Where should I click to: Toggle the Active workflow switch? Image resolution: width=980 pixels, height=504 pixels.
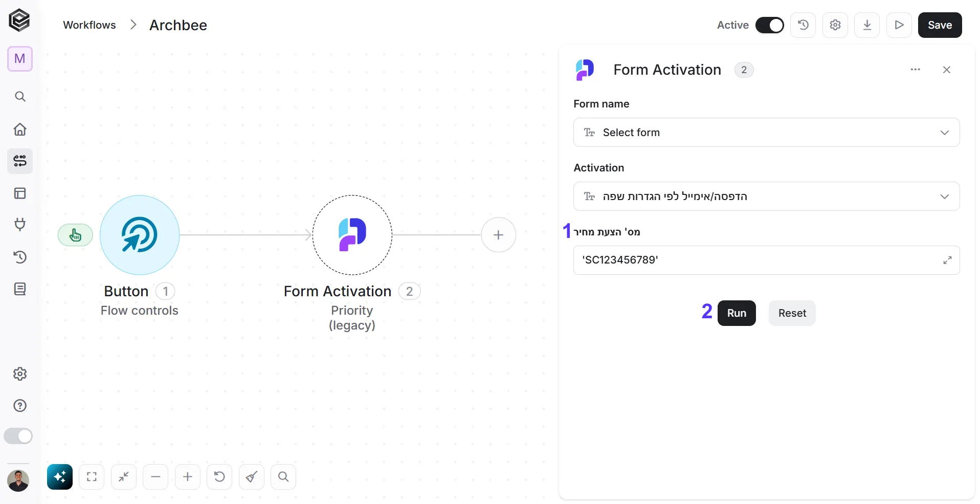(770, 25)
